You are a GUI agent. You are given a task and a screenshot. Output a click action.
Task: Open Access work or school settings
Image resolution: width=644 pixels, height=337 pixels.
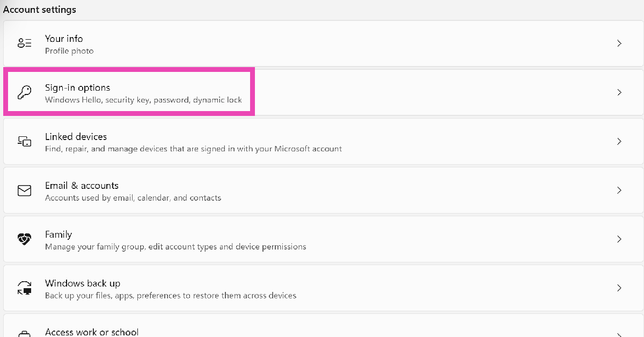coord(92,332)
